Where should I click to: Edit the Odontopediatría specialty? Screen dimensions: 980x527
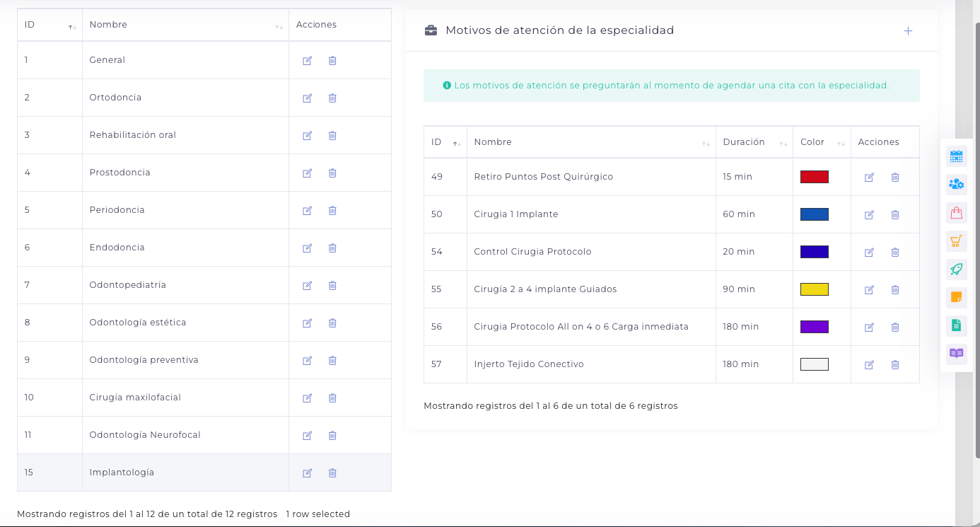tap(308, 286)
